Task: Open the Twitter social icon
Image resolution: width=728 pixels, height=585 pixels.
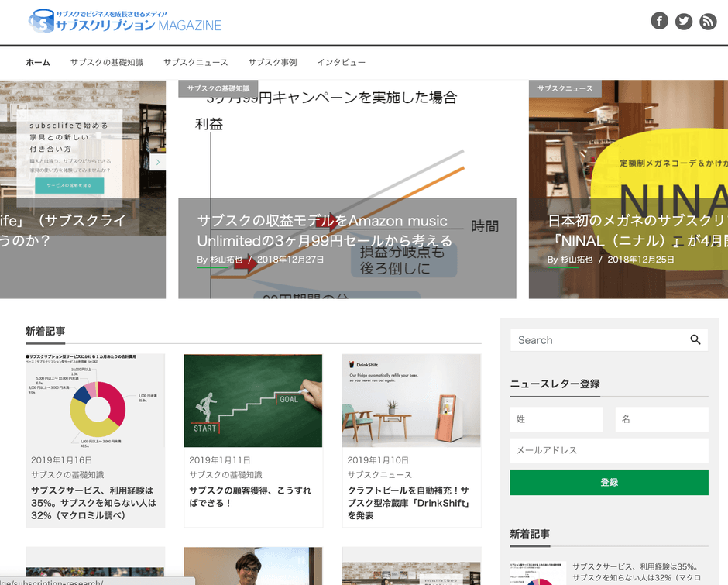Action: point(683,21)
